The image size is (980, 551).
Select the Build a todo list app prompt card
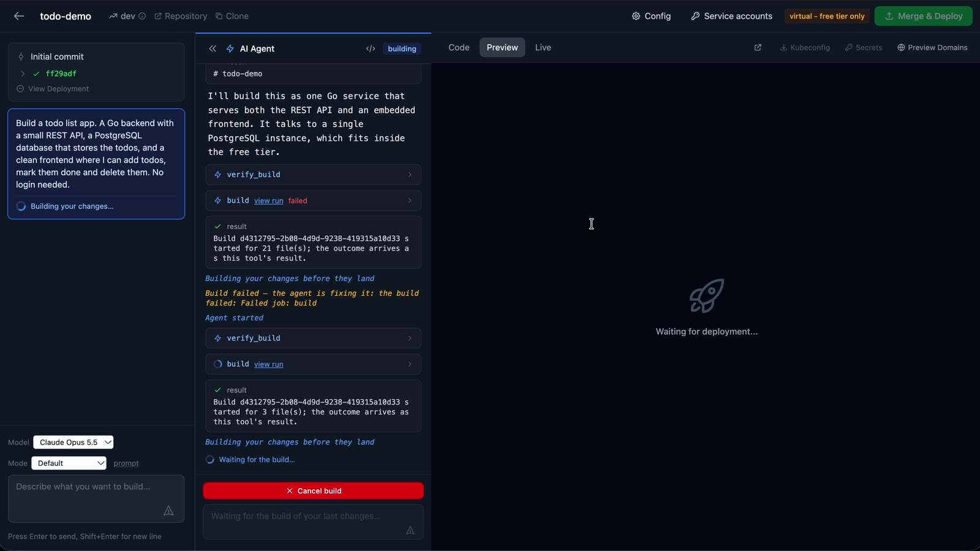(x=96, y=163)
